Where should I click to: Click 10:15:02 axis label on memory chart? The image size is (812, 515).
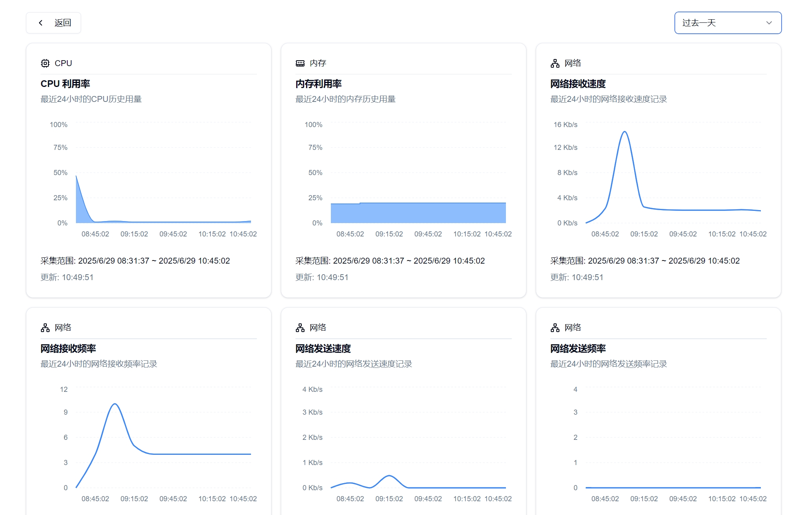point(467,234)
